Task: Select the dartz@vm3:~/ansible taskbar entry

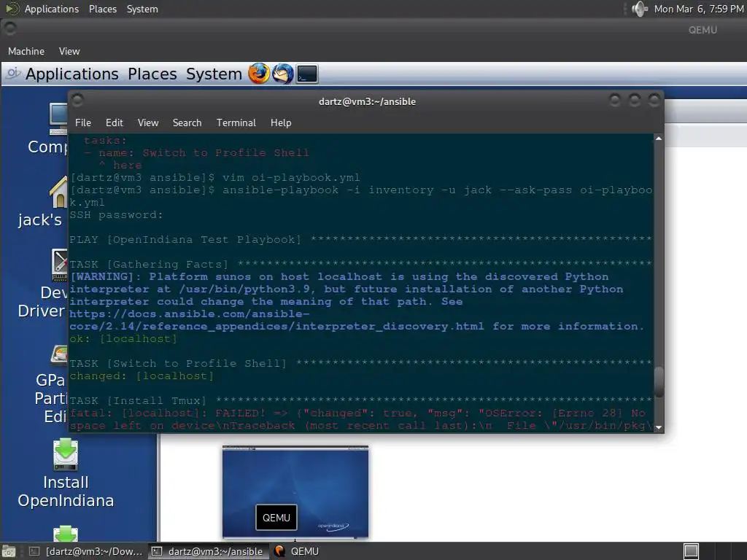Action: (208, 551)
